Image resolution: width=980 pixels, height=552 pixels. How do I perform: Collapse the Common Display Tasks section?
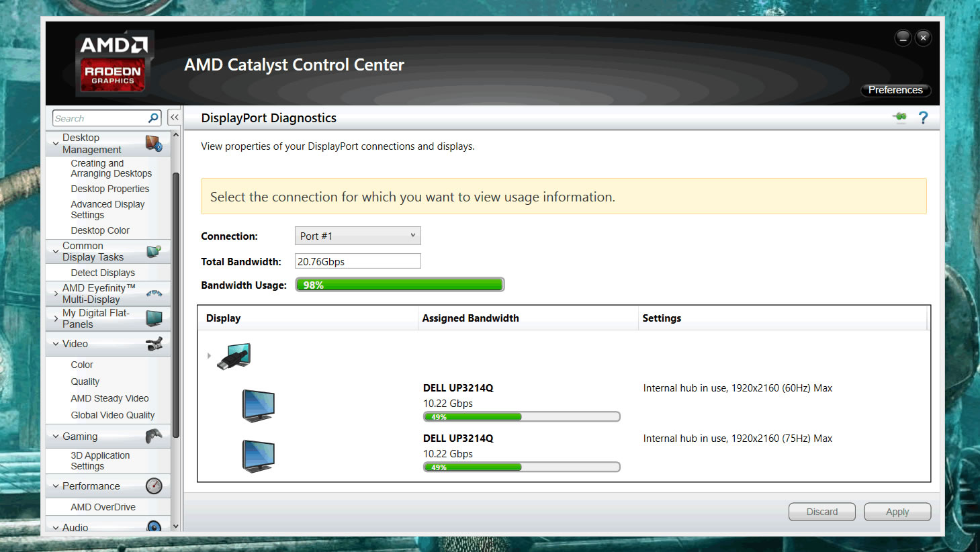(x=56, y=252)
